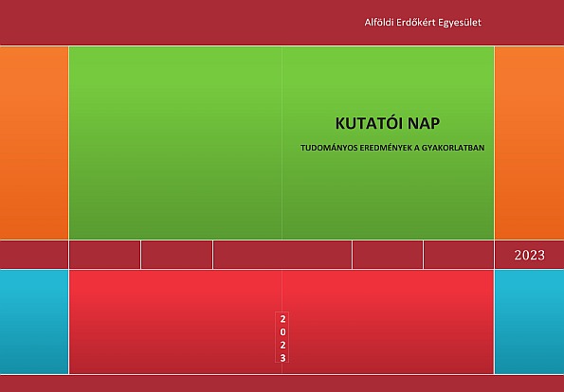Click the dark red cell below left orange panel
The height and width of the screenshot is (392, 564).
tap(34, 255)
